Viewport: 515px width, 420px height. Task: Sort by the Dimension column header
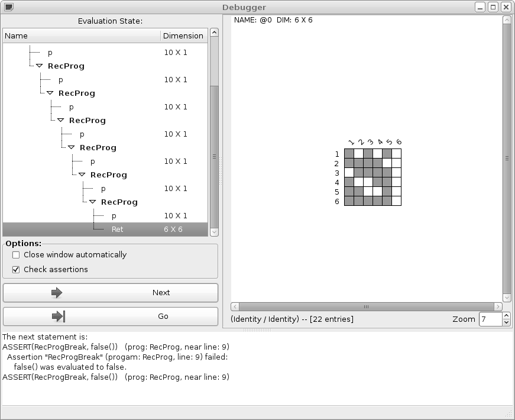pyautogui.click(x=184, y=36)
